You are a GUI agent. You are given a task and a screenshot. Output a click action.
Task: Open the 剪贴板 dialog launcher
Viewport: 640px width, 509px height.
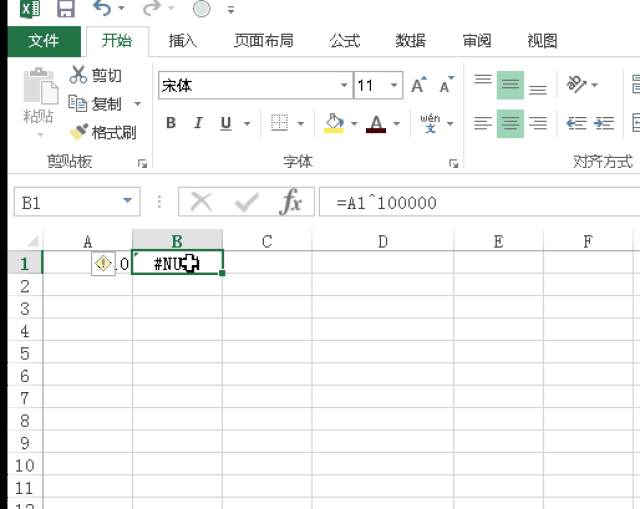[x=142, y=164]
